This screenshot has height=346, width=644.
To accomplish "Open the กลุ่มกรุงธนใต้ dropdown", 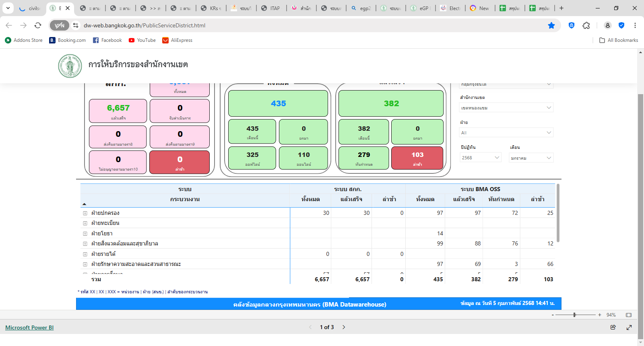I will click(x=506, y=84).
